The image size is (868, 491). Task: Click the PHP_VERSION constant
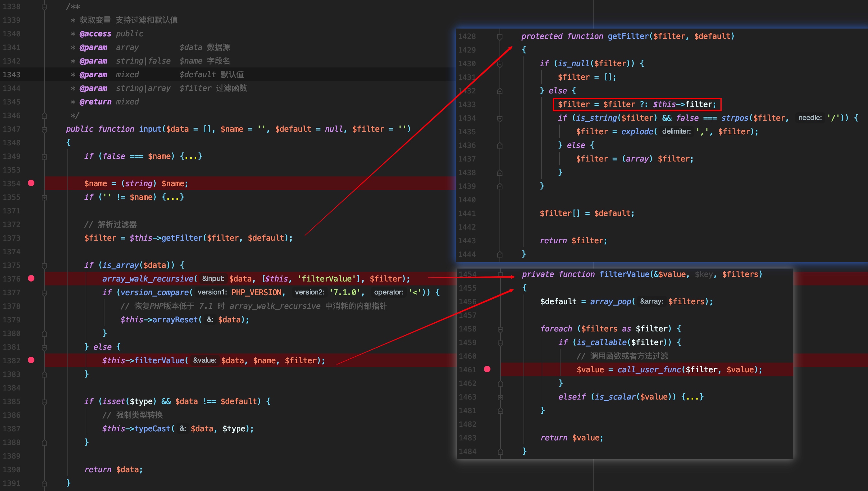click(257, 292)
